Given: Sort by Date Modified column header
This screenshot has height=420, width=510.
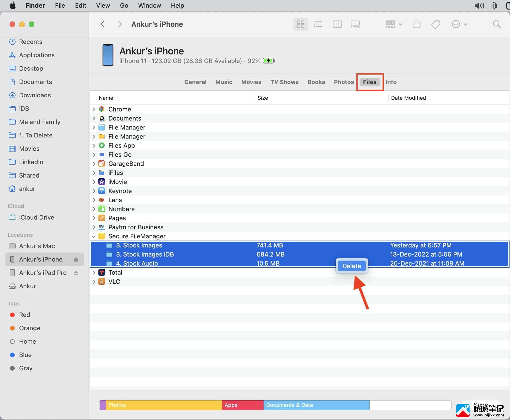Looking at the screenshot, I should tap(408, 98).
